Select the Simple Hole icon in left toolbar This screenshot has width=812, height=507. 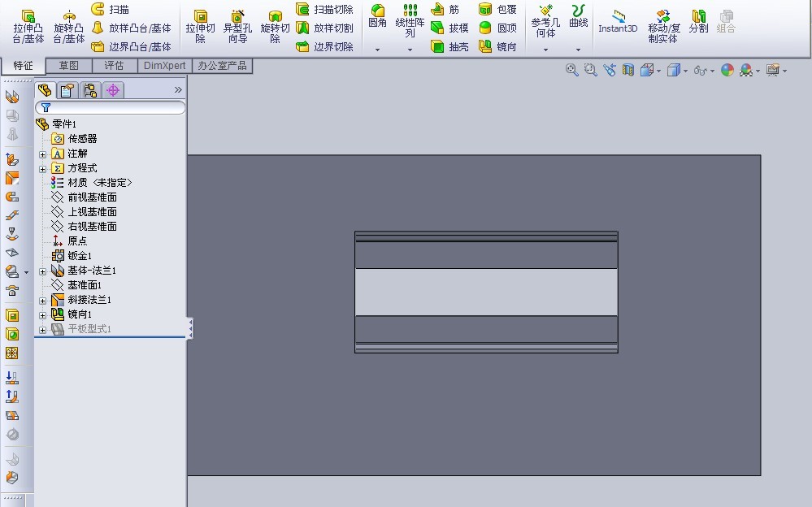(x=12, y=334)
